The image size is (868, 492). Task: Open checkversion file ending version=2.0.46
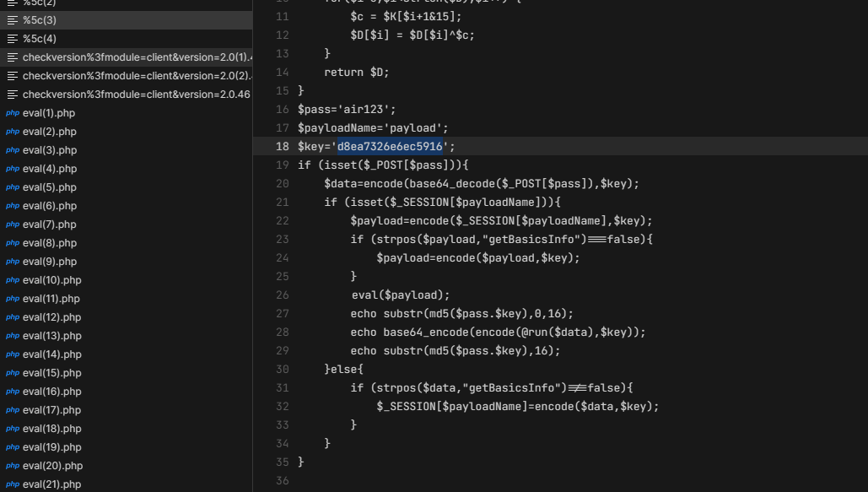coord(127,95)
